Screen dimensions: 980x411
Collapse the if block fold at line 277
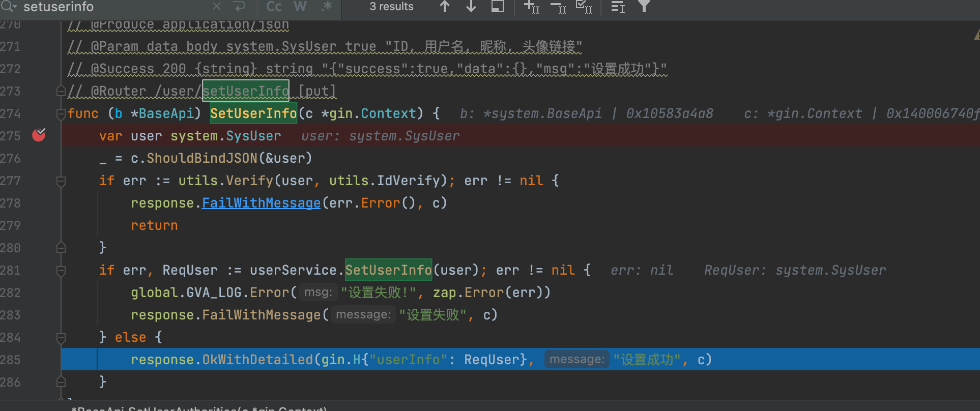pyautogui.click(x=61, y=181)
